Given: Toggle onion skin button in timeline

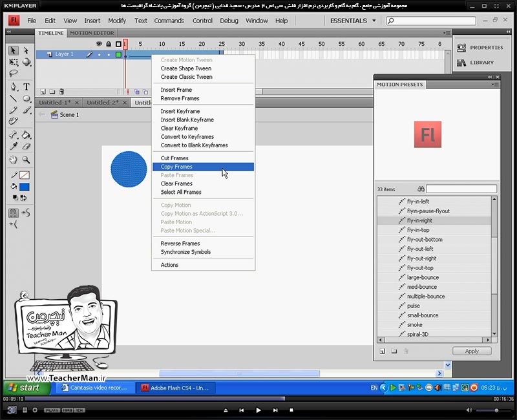Looking at the screenshot, I should (137, 92).
